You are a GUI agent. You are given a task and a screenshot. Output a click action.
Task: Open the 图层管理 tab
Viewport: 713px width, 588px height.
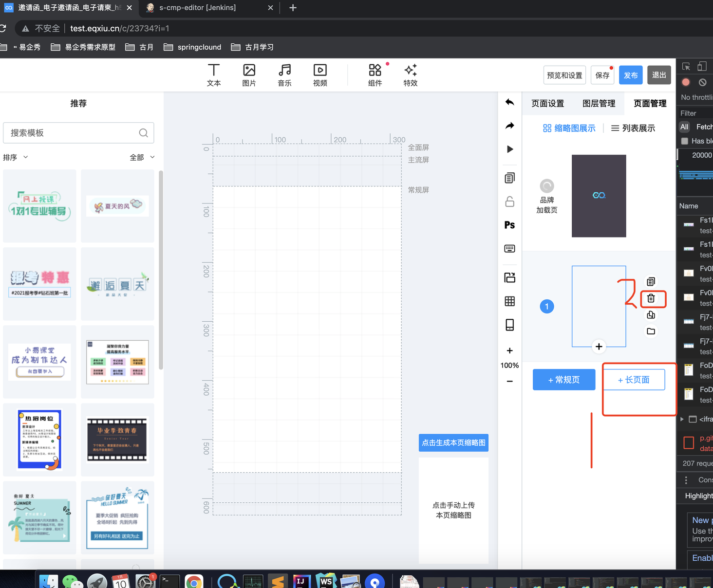[599, 103]
